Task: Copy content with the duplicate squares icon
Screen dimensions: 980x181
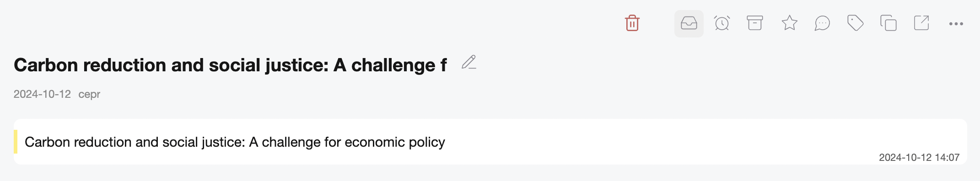Action: [888, 23]
